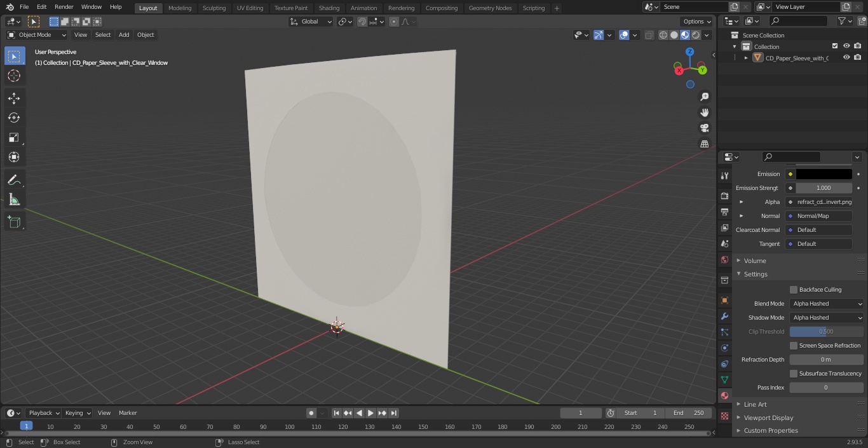Toggle Collection visibility eye icon

(x=846, y=46)
